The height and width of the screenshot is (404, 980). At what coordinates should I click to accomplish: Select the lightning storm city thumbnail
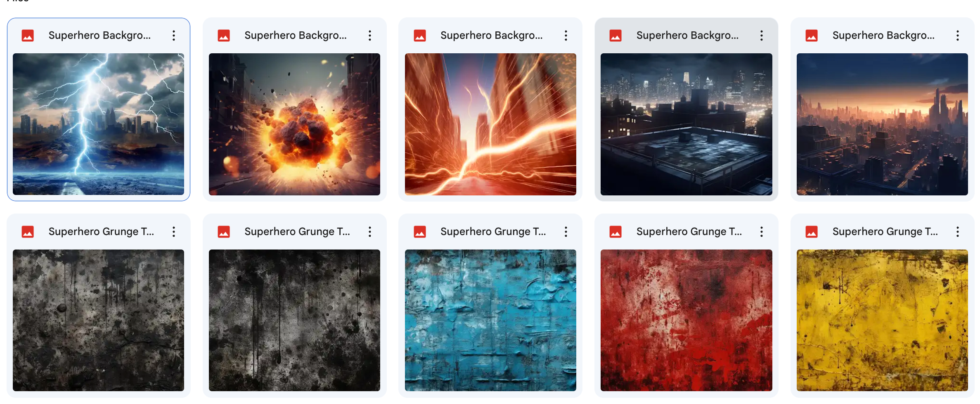point(98,124)
